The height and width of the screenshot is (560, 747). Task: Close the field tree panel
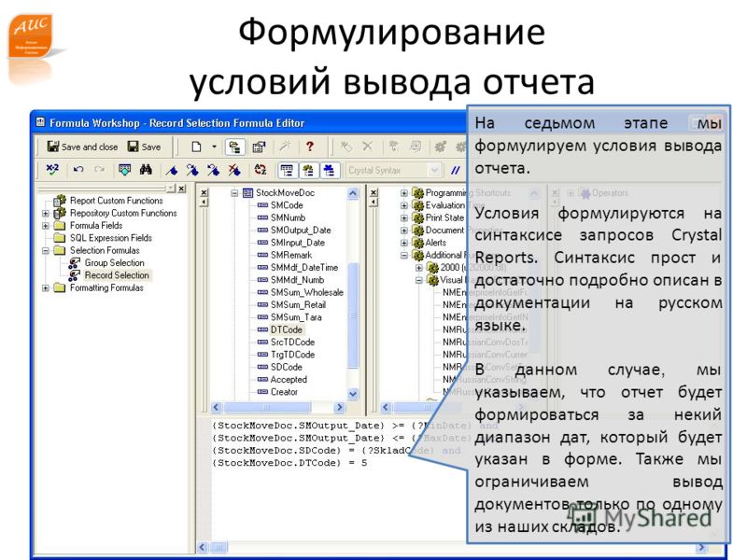click(x=204, y=192)
